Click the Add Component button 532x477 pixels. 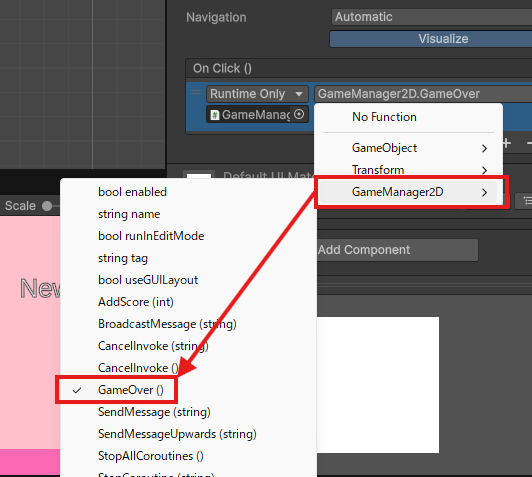(398, 250)
